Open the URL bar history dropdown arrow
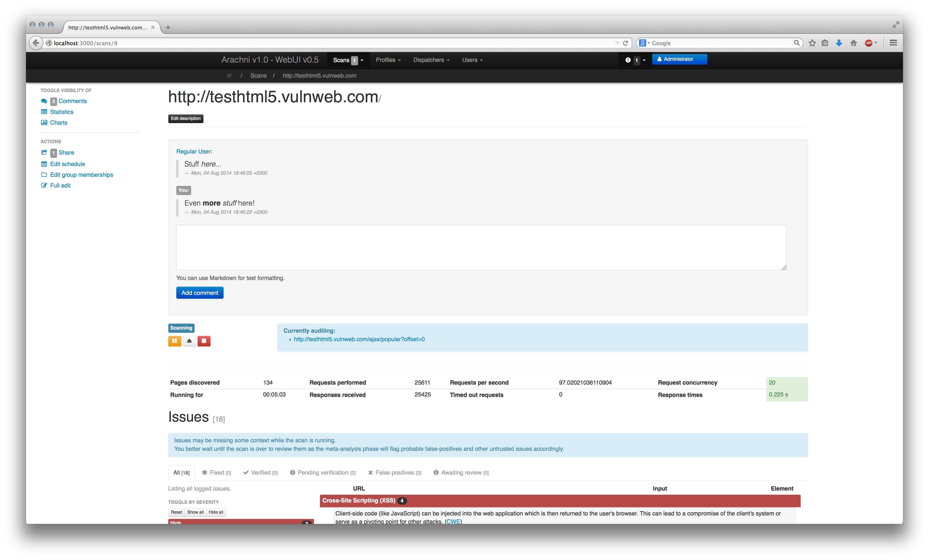 [x=617, y=43]
